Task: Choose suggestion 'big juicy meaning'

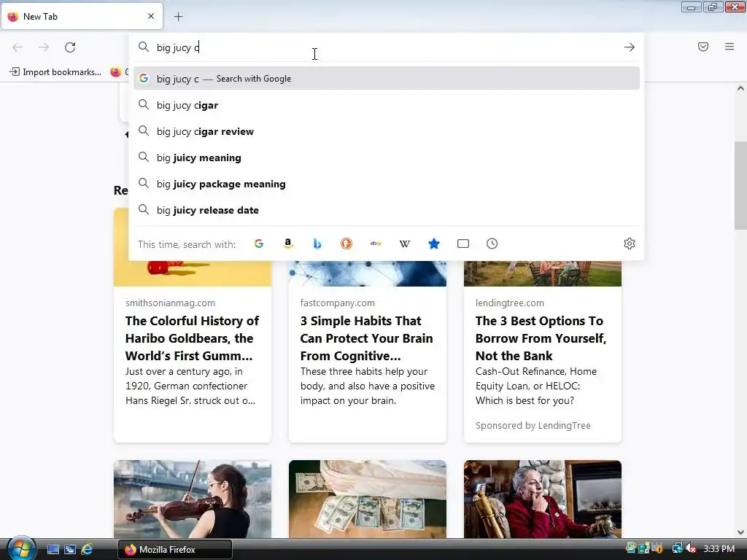Action: 387,157
